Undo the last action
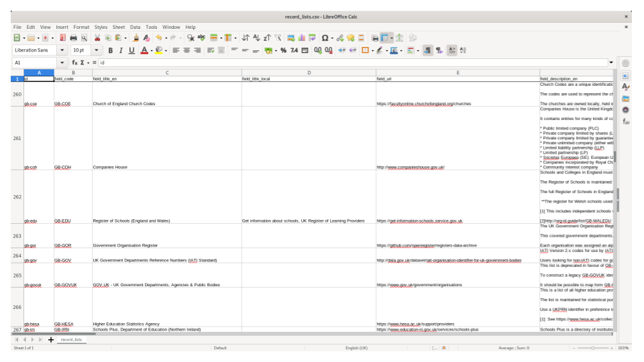This screenshot has height=362, width=644. pos(158,38)
